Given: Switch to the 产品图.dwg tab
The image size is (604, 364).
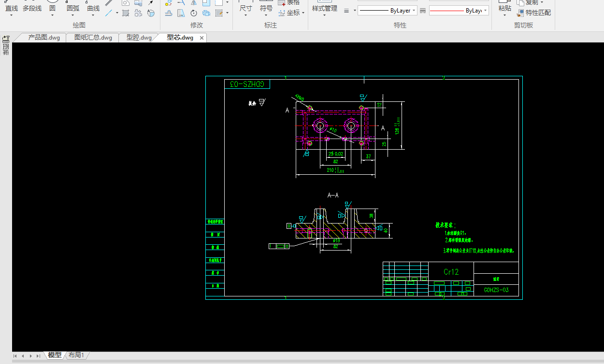Looking at the screenshot, I should [x=44, y=38].
